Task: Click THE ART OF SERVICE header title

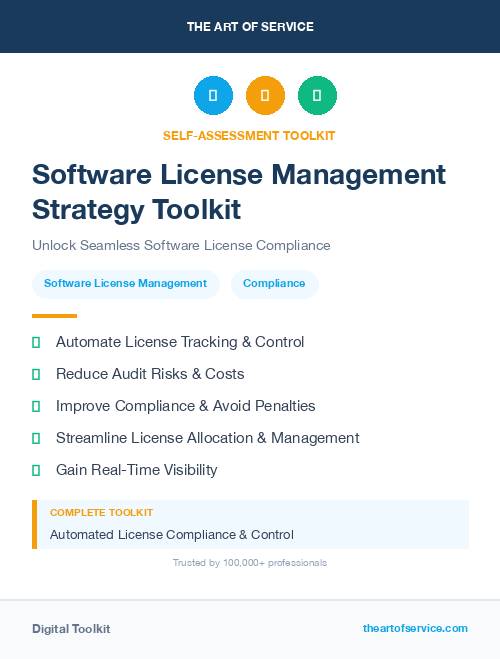Action: (x=250, y=27)
